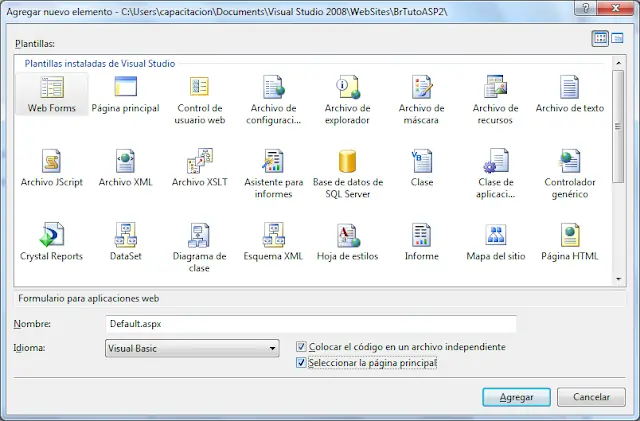Click the dialog help question-mark button
Screen dimensions: 640x421
[x=586, y=8]
